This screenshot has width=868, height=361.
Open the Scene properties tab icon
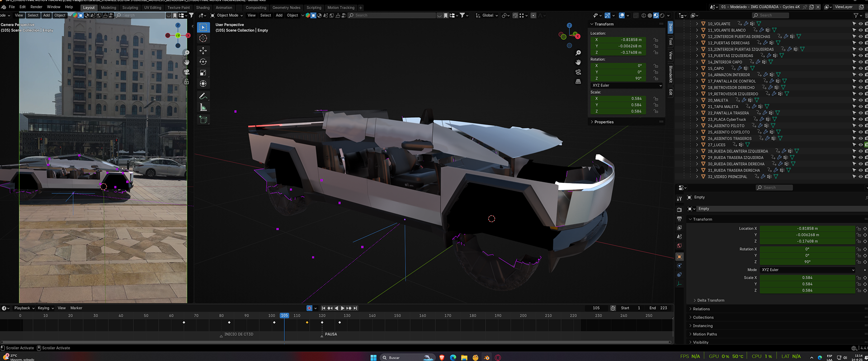[x=679, y=237]
